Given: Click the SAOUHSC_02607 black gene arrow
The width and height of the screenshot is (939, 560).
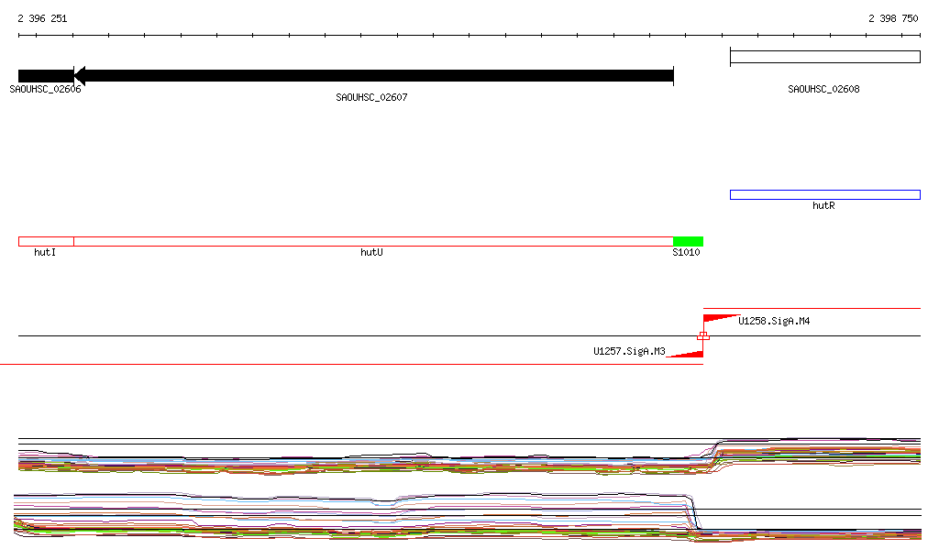Looking at the screenshot, I should (373, 76).
